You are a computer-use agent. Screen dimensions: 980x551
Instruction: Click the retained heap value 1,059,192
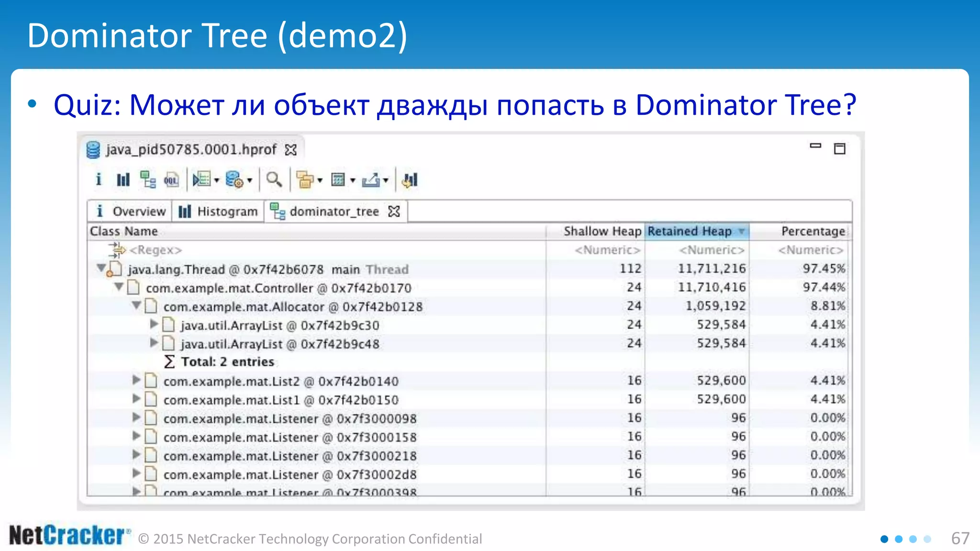click(715, 306)
